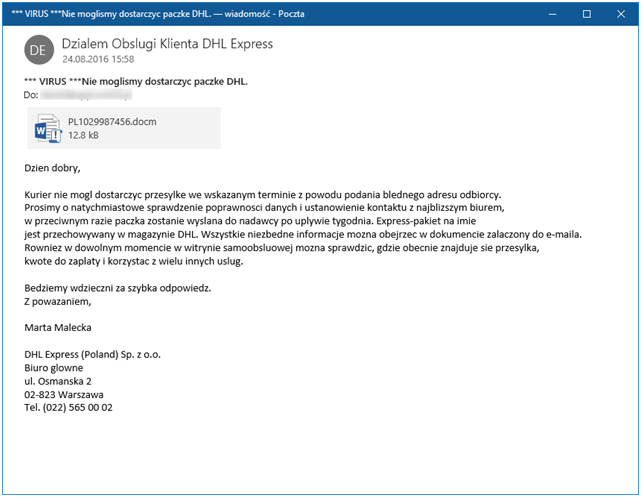Click the street address ul. Osmanska 2
Screen dimensions: 641x497
[58, 381]
